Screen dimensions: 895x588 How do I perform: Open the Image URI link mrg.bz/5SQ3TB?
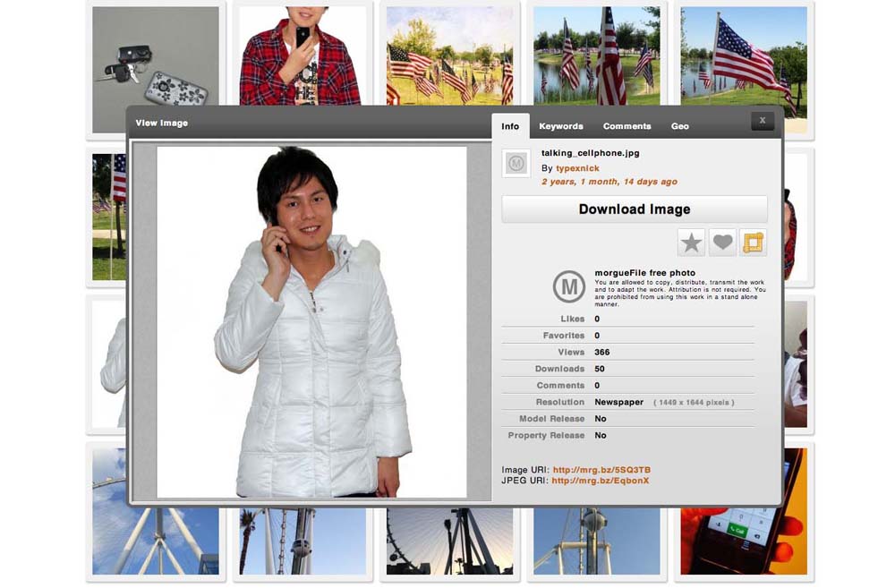tap(601, 470)
